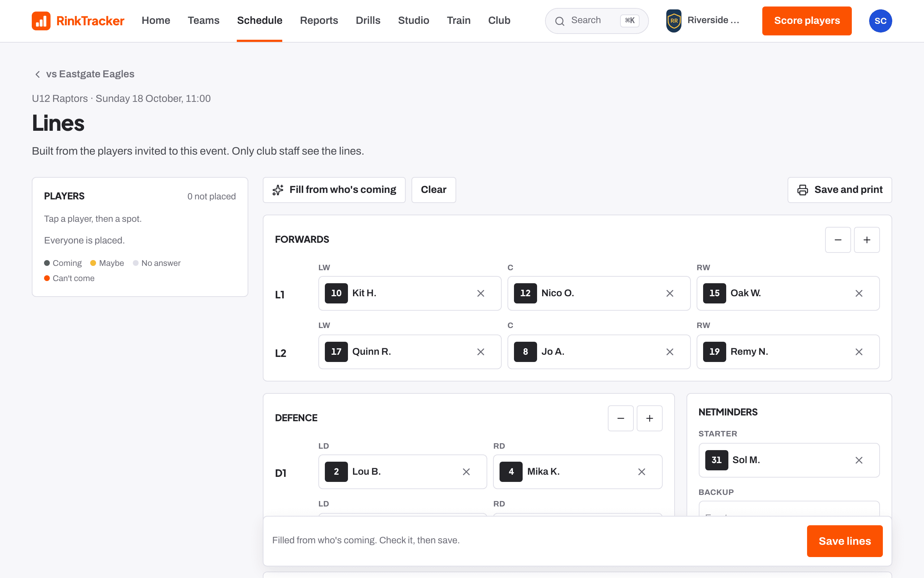The image size is (924, 578).
Task: Select the Kit H. player slot
Action: tap(410, 293)
